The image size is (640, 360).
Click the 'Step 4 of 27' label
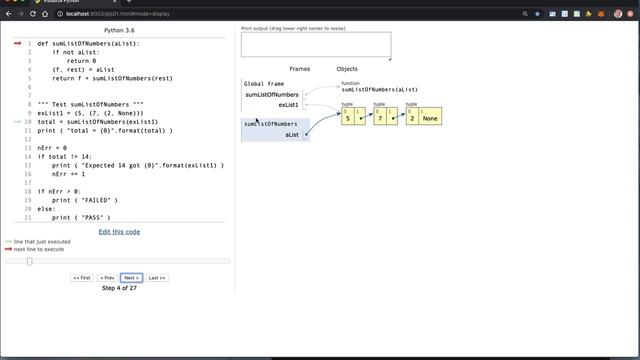[119, 288]
